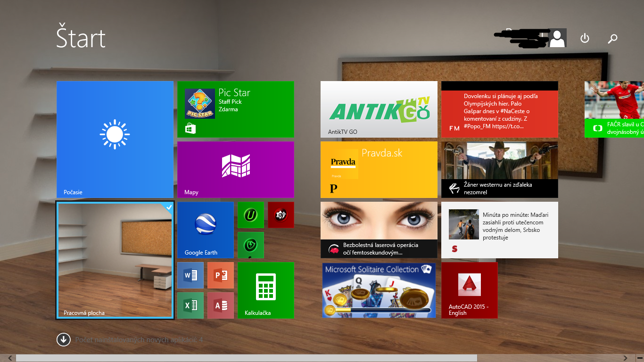Launch Microsoft Solitaire Collection
Screen dimensions: 644x362
(x=379, y=290)
